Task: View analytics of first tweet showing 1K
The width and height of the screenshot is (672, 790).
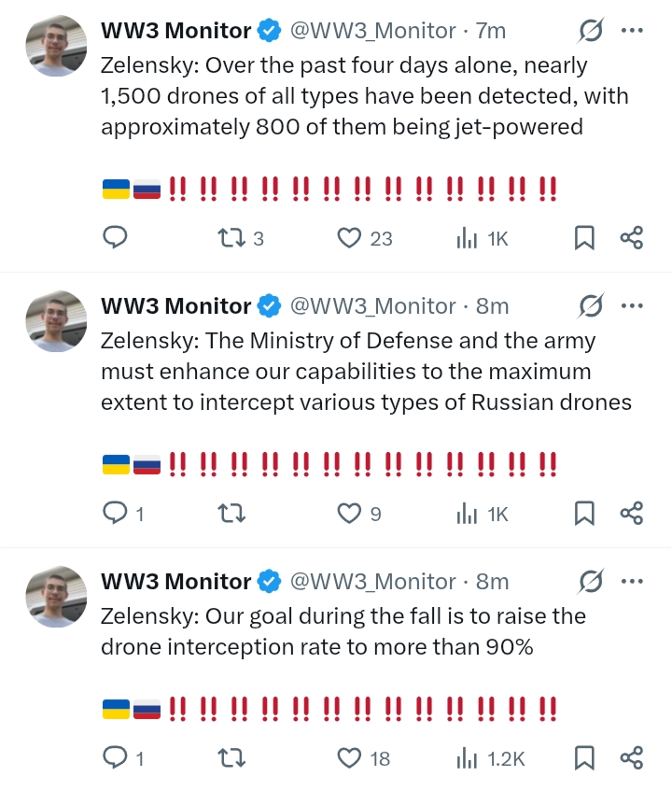Action: point(483,238)
